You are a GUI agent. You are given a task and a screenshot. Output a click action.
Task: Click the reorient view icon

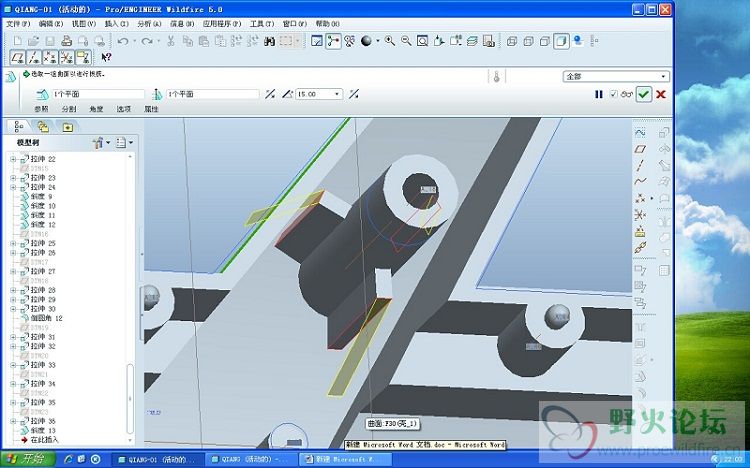pyautogui.click(x=439, y=41)
